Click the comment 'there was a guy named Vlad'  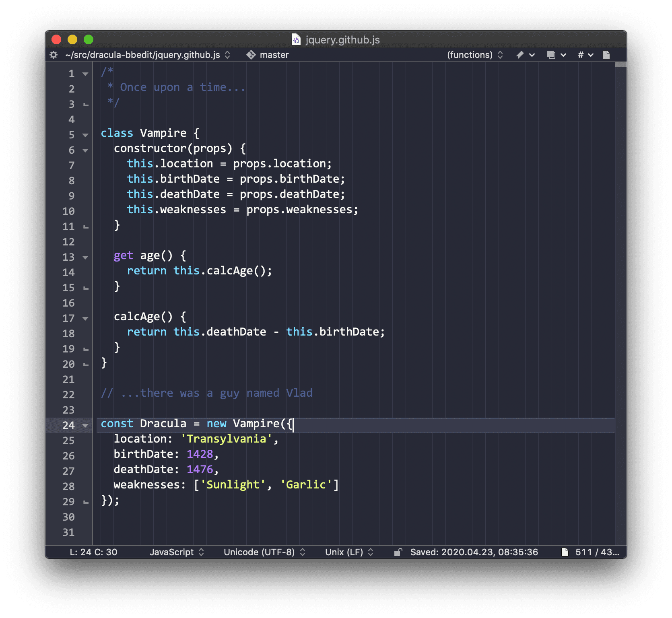(226, 393)
